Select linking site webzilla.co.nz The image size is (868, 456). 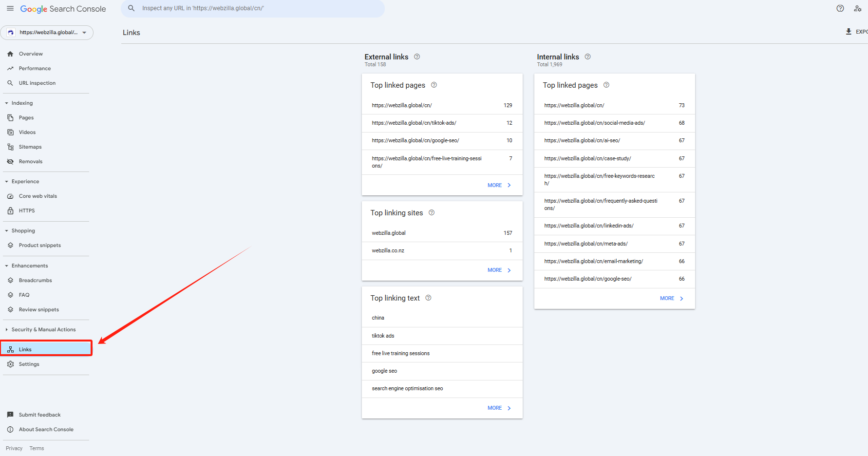coord(442,251)
